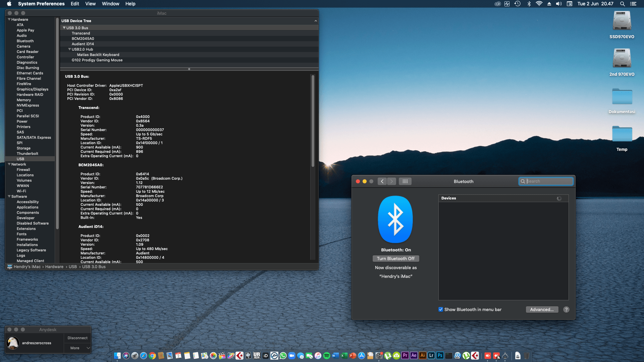Collapse the Hardware sidebar section
Screen dimensions: 644x362
pyautogui.click(x=9, y=19)
